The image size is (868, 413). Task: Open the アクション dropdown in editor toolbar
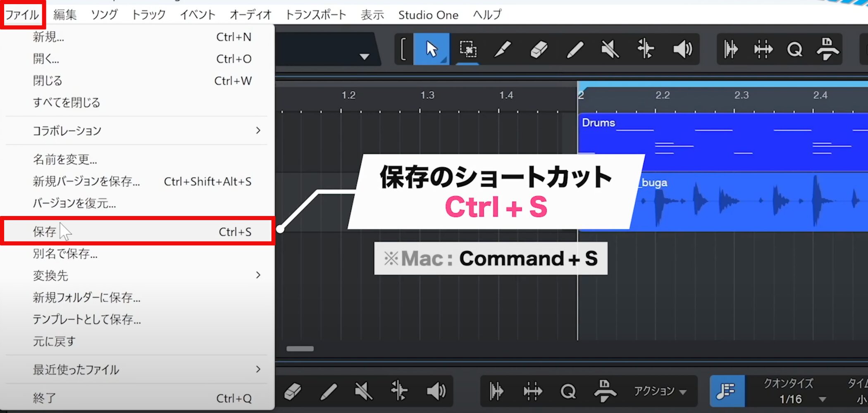660,391
